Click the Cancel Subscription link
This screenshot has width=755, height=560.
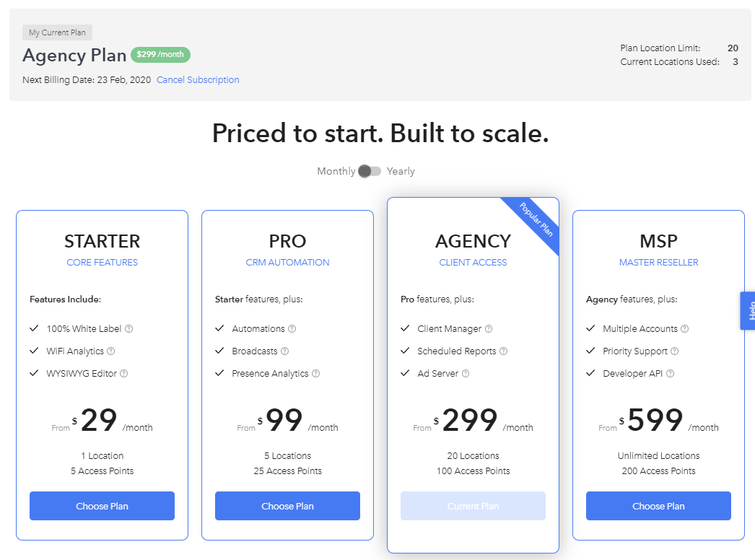tap(198, 80)
